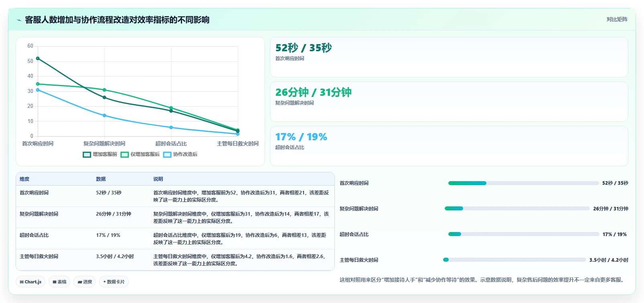Toggle the 协作改造后 legend swatch

[x=167, y=154]
